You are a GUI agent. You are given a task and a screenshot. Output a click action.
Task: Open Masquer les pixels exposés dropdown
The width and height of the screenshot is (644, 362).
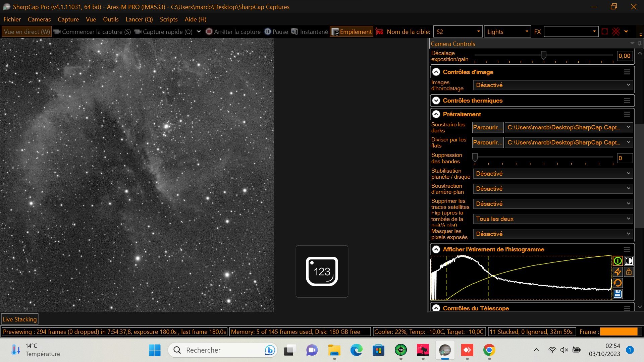click(553, 234)
